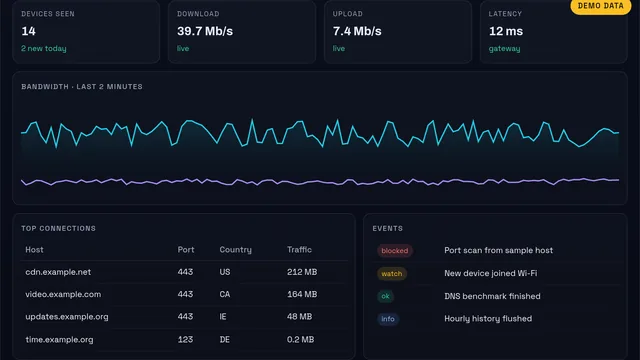This screenshot has width=640, height=360.
Task: Click the DE country cell
Action: (225, 340)
